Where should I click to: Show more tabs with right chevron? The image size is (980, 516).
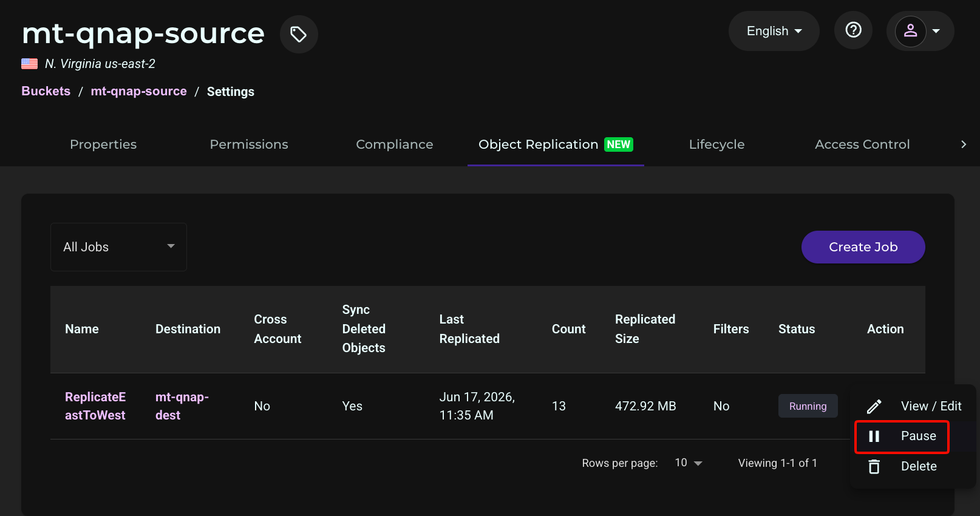(963, 144)
